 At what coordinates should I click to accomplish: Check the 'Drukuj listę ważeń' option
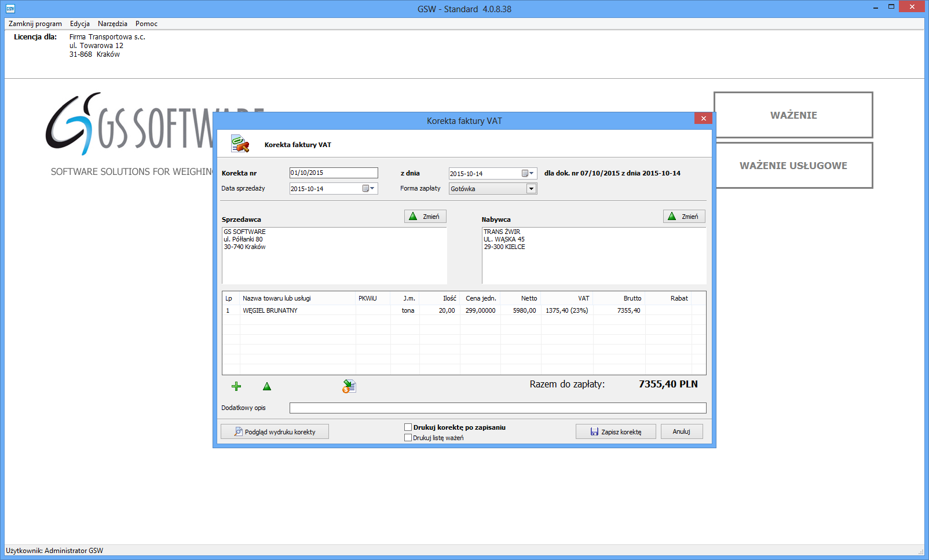pos(408,438)
